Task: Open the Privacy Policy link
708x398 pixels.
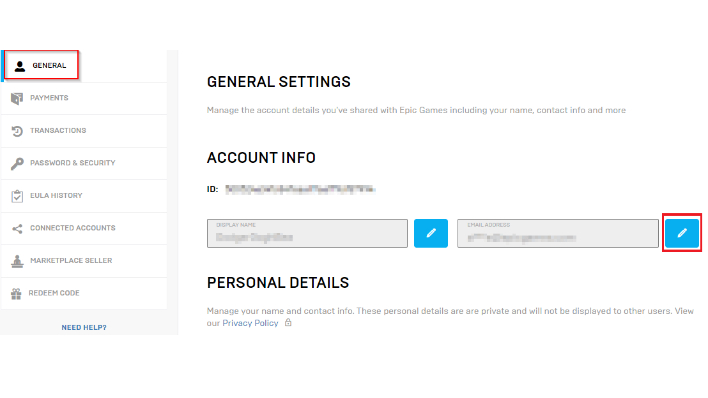Action: (250, 323)
